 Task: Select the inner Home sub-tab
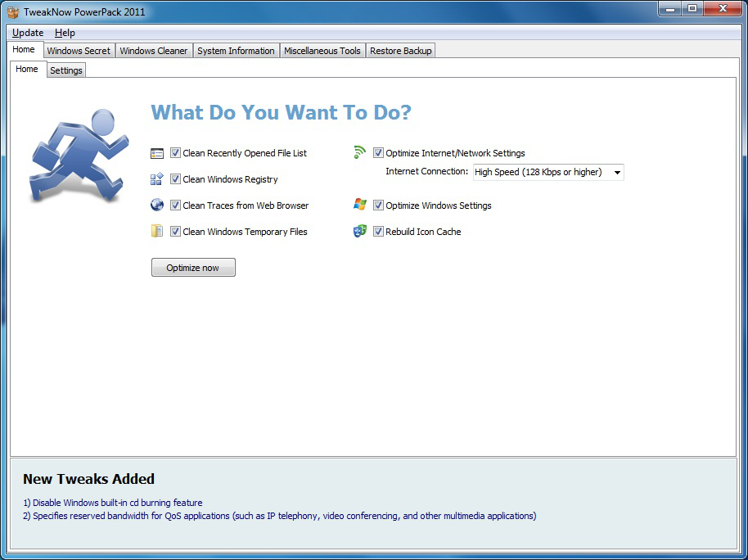click(27, 70)
